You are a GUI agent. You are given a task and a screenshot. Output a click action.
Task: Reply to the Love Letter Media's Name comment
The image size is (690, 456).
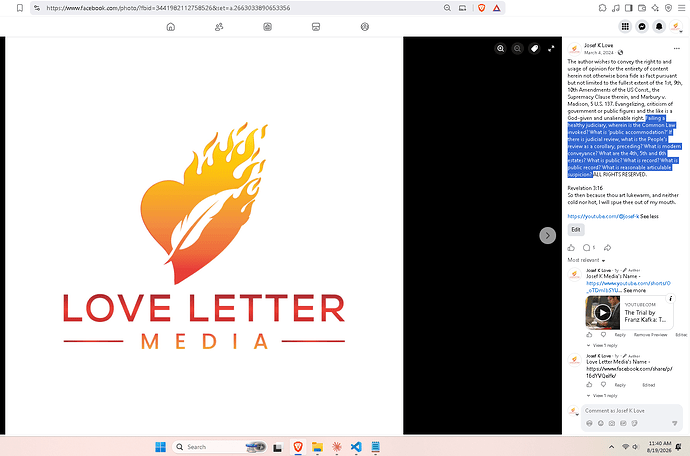click(x=620, y=385)
